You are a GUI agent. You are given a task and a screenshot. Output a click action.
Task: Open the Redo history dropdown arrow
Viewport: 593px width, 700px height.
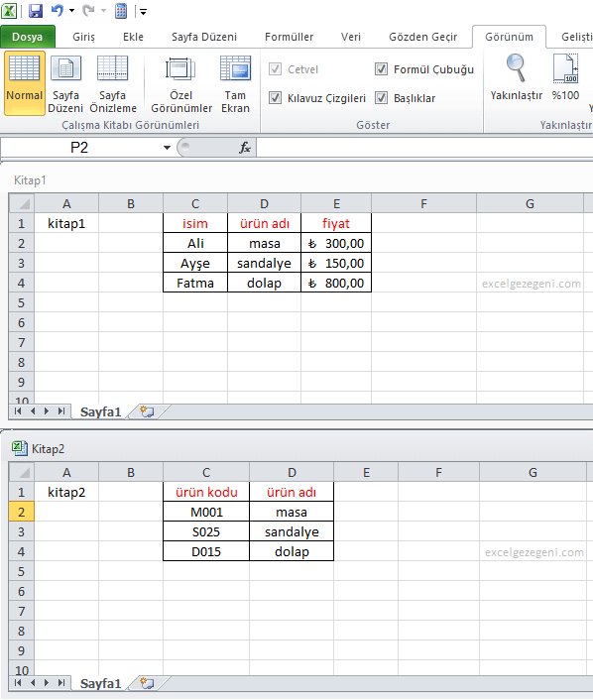[103, 11]
